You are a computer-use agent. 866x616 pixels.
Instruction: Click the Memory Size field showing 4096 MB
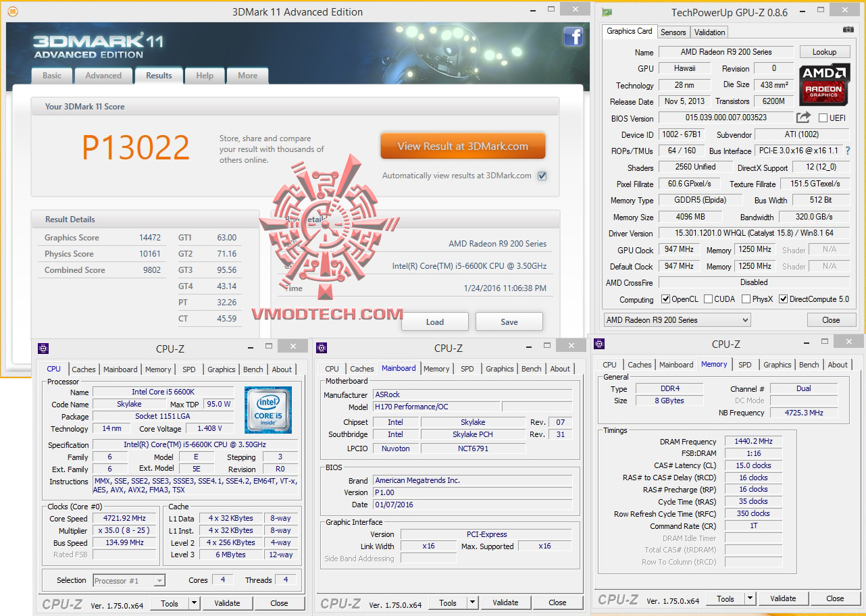coord(690,217)
